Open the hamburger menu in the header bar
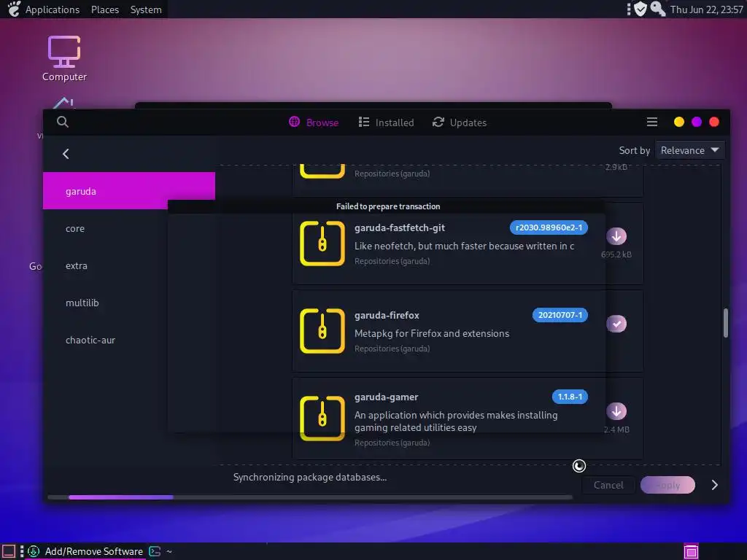This screenshot has width=747, height=560. (x=651, y=122)
